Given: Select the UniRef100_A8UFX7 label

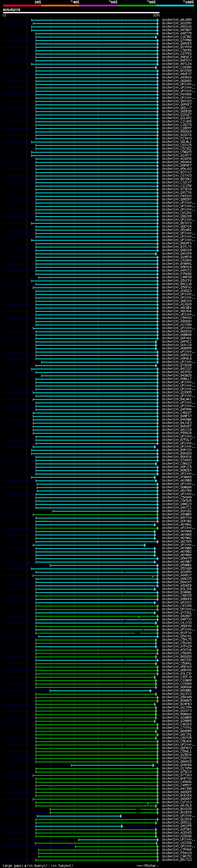Looking at the screenshot, I should point(177,74).
